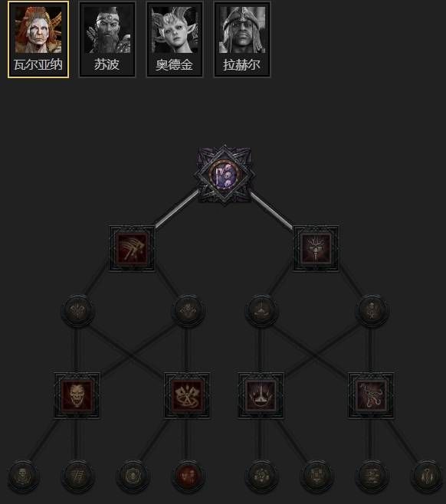Select the 瓦尔亚纳 mercenary tab
446x504 pixels.
click(x=38, y=40)
